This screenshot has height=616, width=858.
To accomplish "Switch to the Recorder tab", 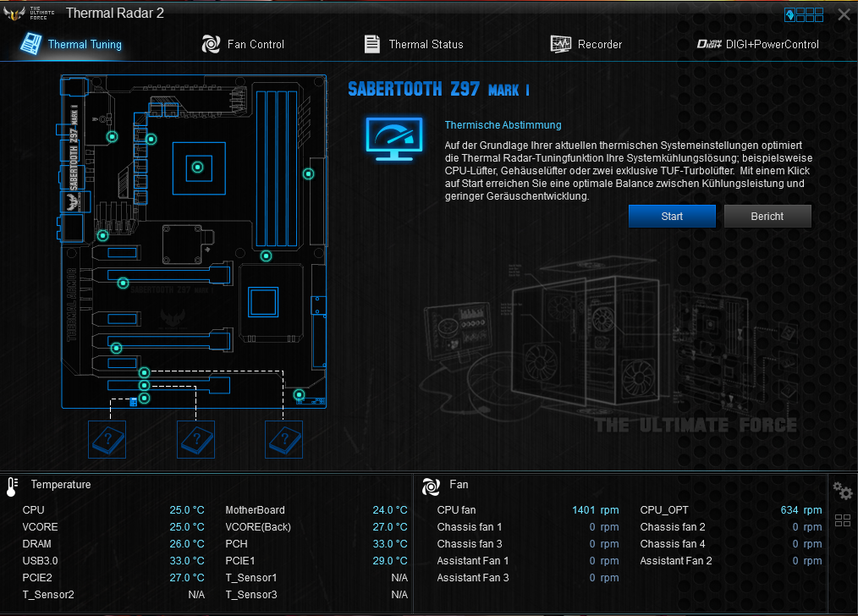I will pyautogui.click(x=586, y=44).
